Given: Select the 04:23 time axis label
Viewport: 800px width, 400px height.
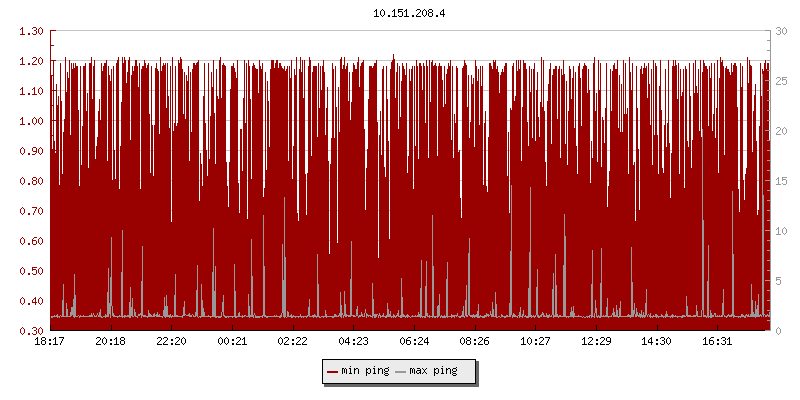Looking at the screenshot, I should tap(353, 342).
